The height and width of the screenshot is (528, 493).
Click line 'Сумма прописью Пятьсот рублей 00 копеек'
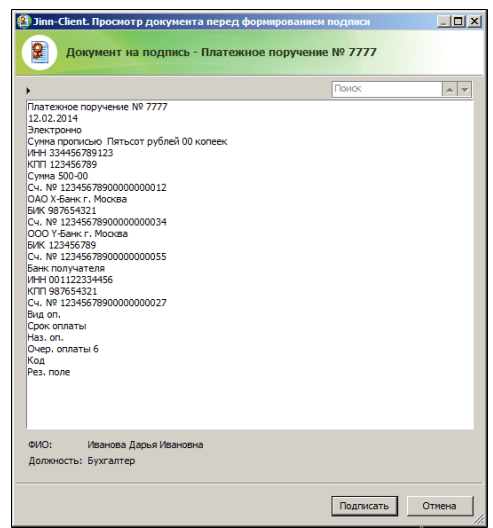[127, 141]
